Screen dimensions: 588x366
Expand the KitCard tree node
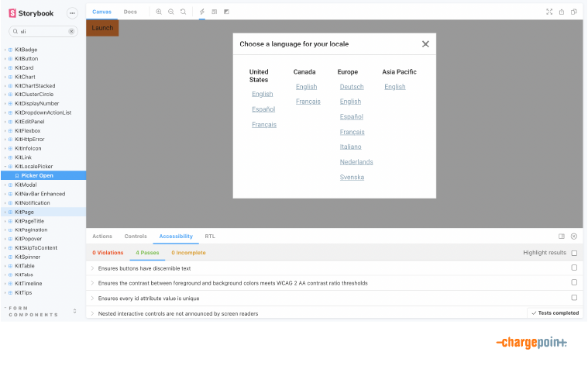tap(5, 68)
